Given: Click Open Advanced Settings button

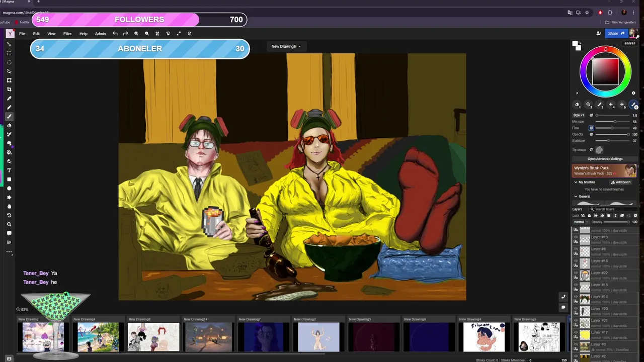Looking at the screenshot, I should coord(605,159).
